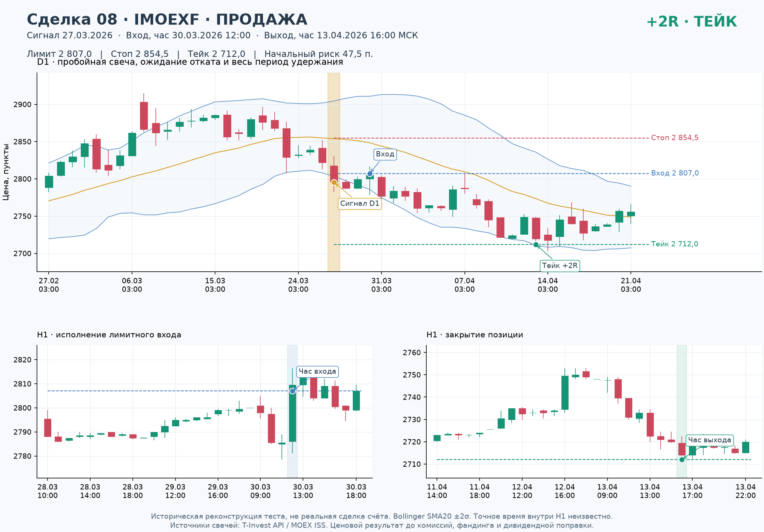Click the 'Час входа' callout label

(317, 371)
